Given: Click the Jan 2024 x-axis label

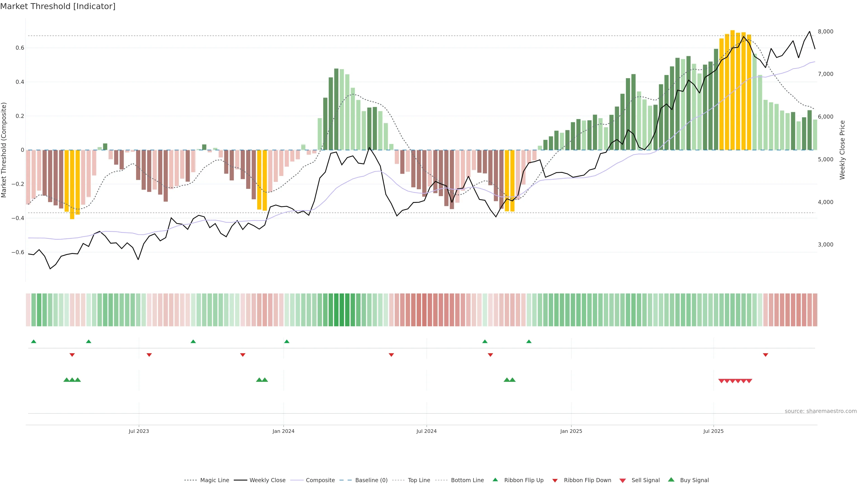Looking at the screenshot, I should (283, 431).
